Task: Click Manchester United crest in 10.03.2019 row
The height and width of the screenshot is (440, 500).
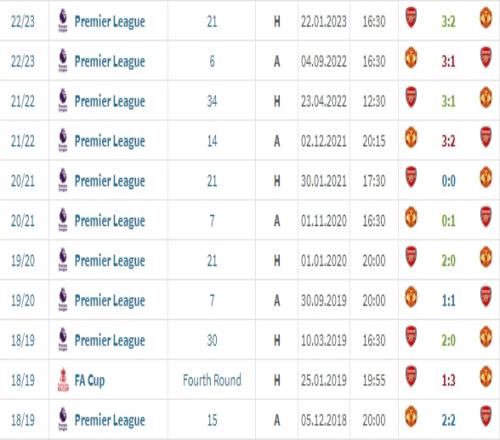Action: [486, 336]
